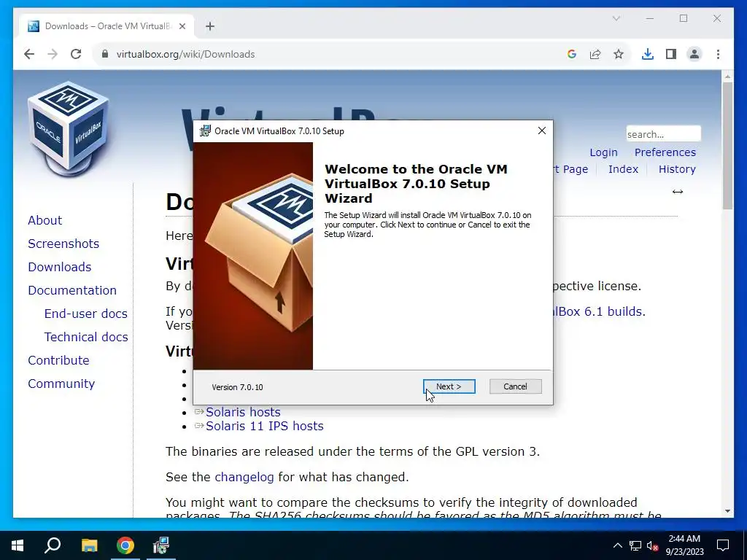Click the double-arrow width toggle icon

point(678,192)
